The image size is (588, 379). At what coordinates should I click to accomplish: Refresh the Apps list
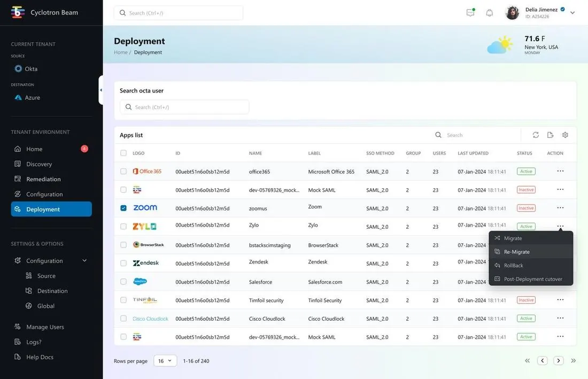(536, 135)
